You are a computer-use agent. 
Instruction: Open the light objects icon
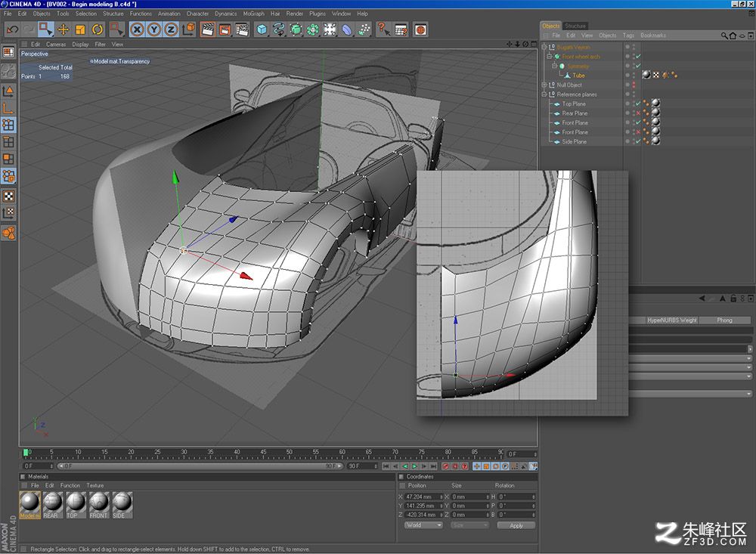click(x=330, y=30)
